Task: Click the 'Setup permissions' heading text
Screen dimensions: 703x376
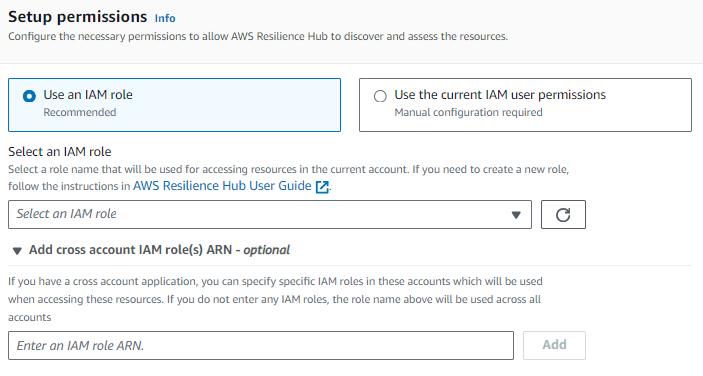Action: click(78, 17)
